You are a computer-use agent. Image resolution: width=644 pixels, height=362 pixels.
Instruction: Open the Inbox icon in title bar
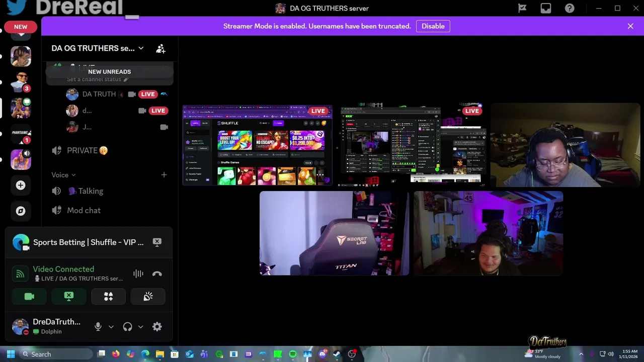click(x=546, y=8)
